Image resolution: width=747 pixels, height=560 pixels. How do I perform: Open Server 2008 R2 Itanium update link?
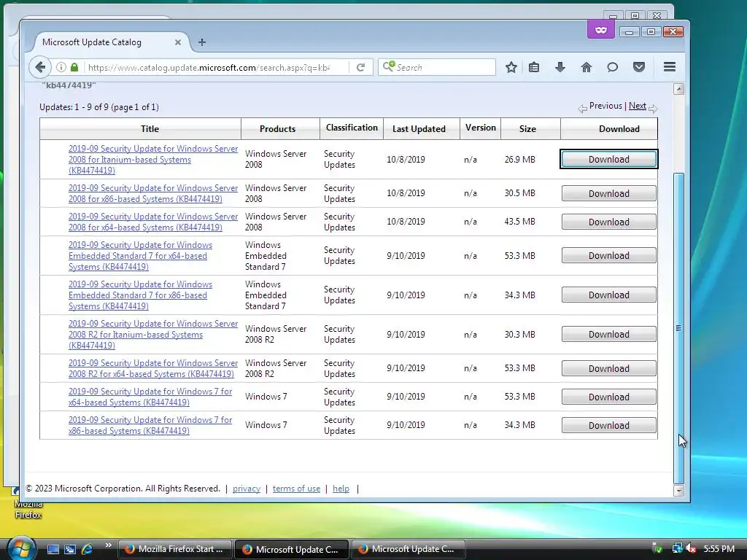point(153,334)
